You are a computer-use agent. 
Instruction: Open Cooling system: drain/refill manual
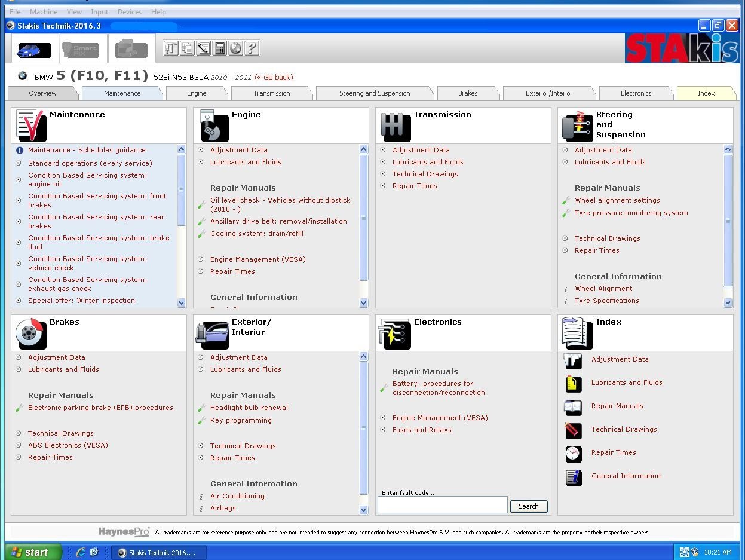point(257,234)
